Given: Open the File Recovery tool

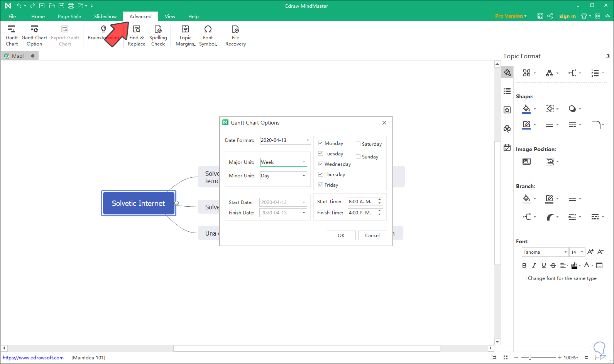Looking at the screenshot, I should pos(235,35).
